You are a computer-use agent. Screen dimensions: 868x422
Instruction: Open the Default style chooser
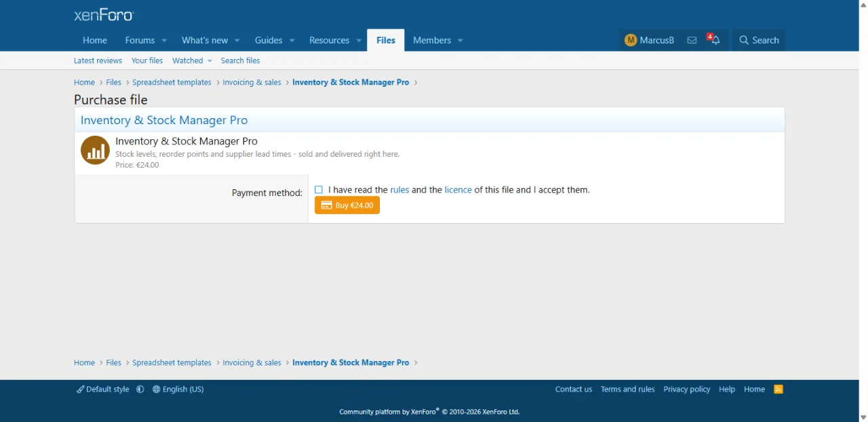click(103, 389)
